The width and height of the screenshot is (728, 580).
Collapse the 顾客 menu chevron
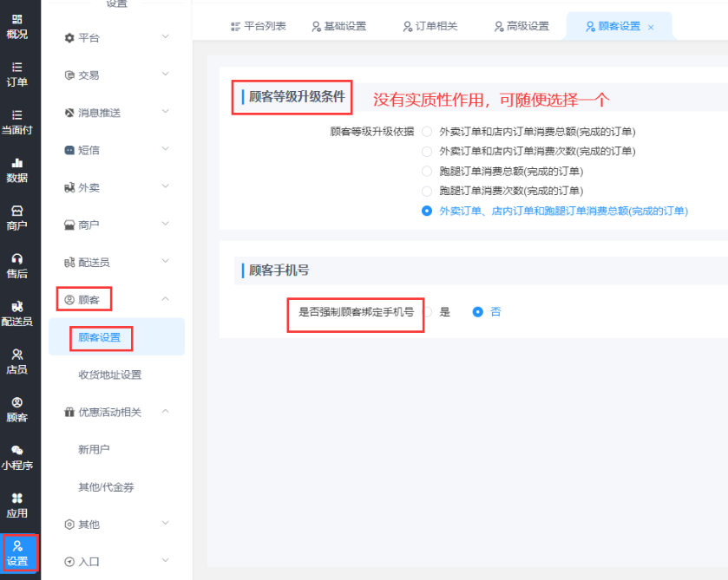pyautogui.click(x=165, y=299)
